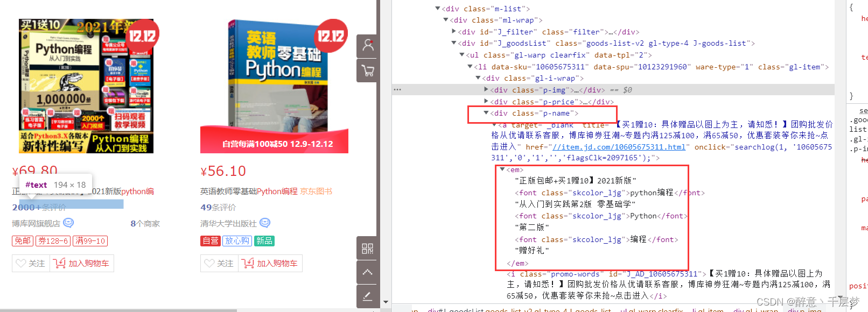Open the 英语教师零基础Python book cover image

(275, 86)
